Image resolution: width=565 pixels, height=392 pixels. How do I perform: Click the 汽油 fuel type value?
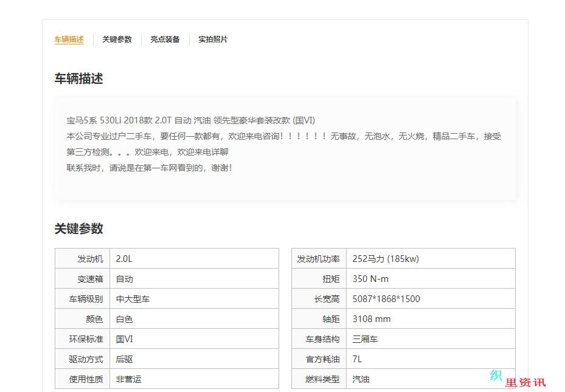coord(361,379)
